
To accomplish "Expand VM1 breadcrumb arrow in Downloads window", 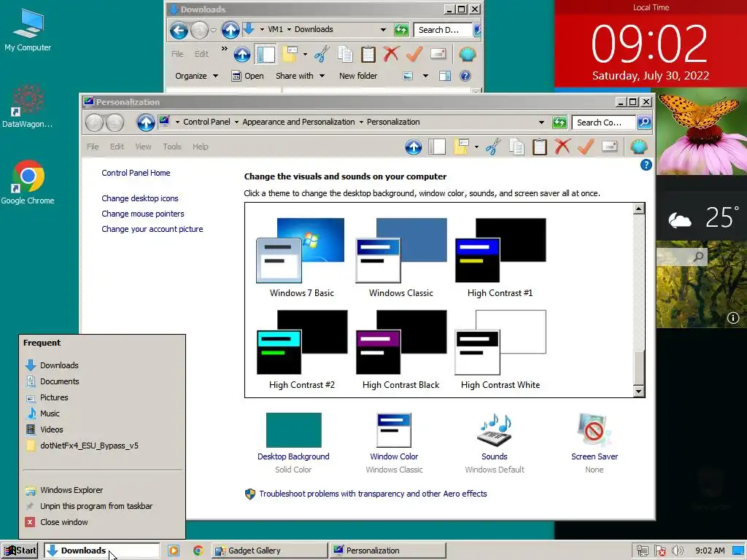I will coord(289,29).
